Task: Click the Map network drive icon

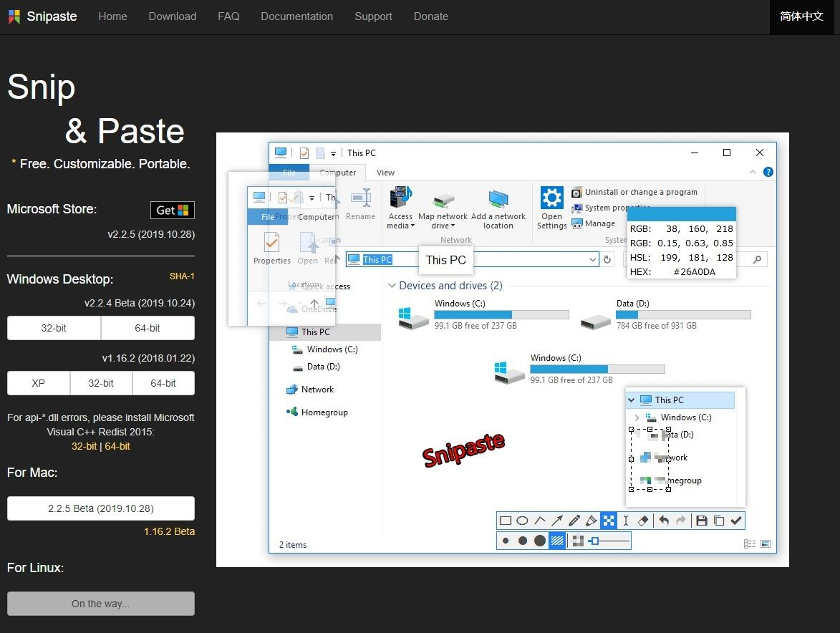Action: click(x=443, y=200)
